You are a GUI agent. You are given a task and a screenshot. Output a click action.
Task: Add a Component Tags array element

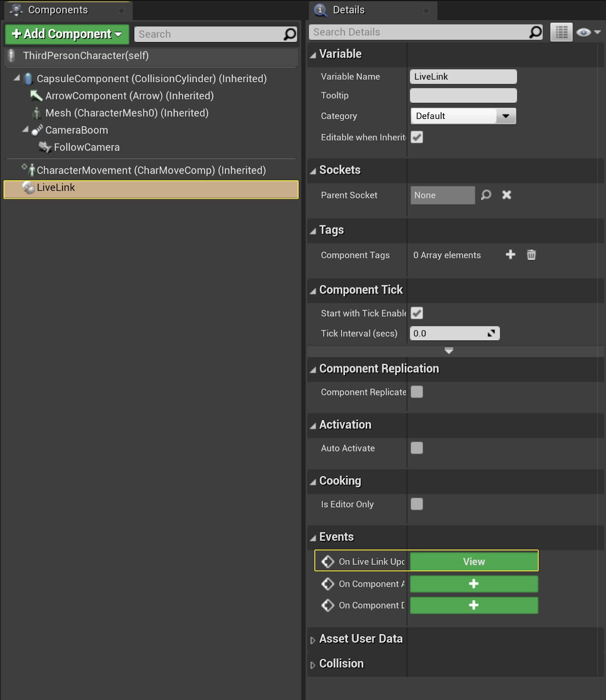pos(510,255)
